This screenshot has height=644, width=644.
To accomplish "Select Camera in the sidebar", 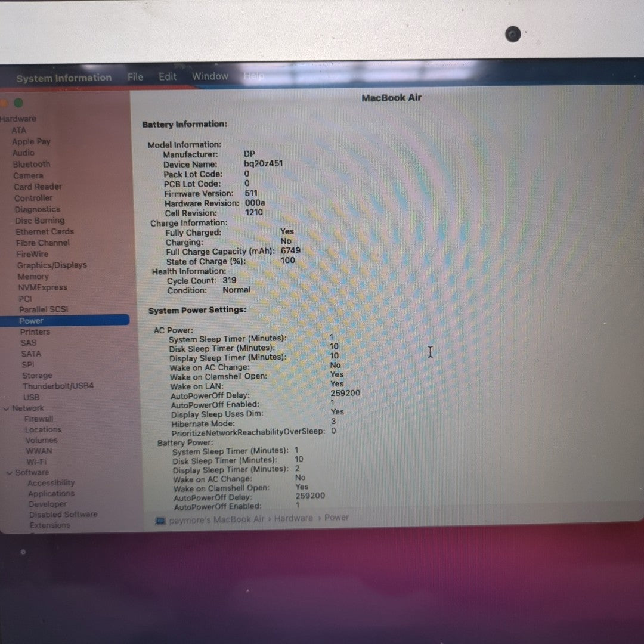I will (x=29, y=175).
